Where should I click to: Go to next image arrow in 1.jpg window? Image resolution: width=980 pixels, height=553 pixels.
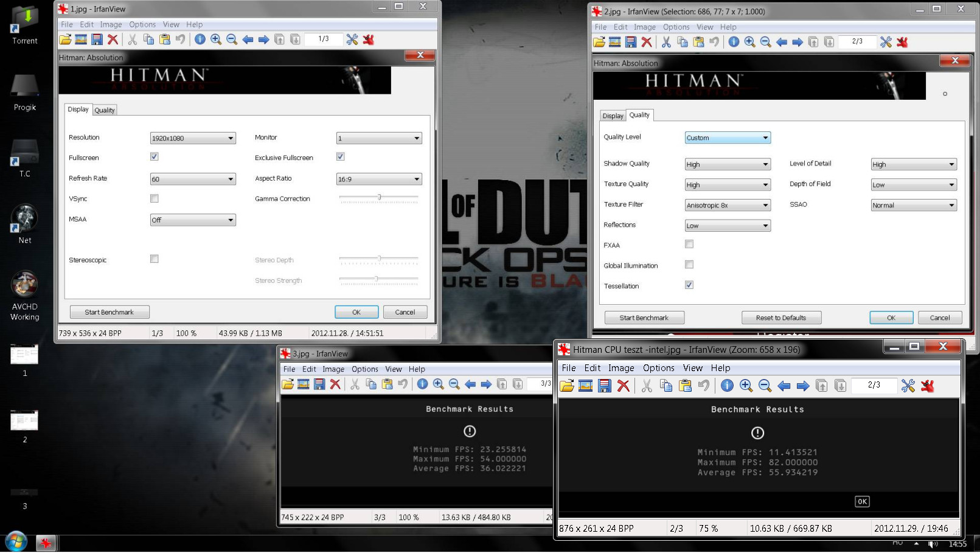click(x=263, y=40)
